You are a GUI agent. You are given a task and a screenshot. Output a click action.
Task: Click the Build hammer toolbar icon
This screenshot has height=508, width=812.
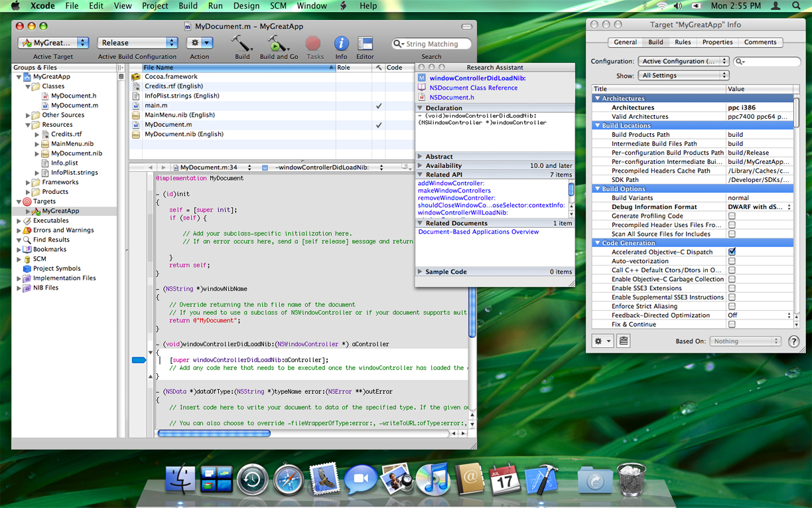pyautogui.click(x=242, y=43)
